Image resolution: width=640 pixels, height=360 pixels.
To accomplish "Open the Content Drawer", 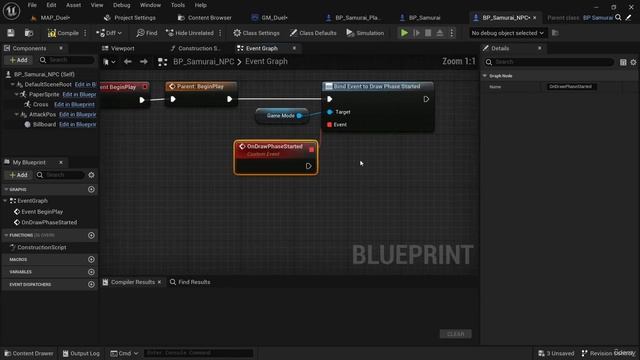I will coord(29,353).
